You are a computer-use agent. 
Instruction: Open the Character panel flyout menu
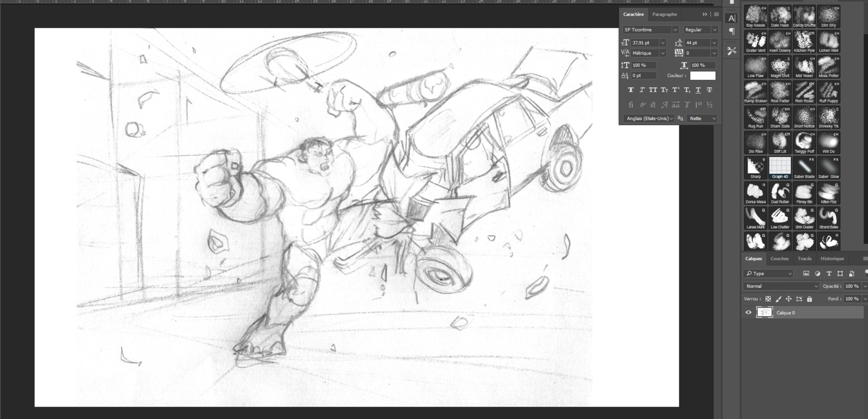(x=717, y=15)
